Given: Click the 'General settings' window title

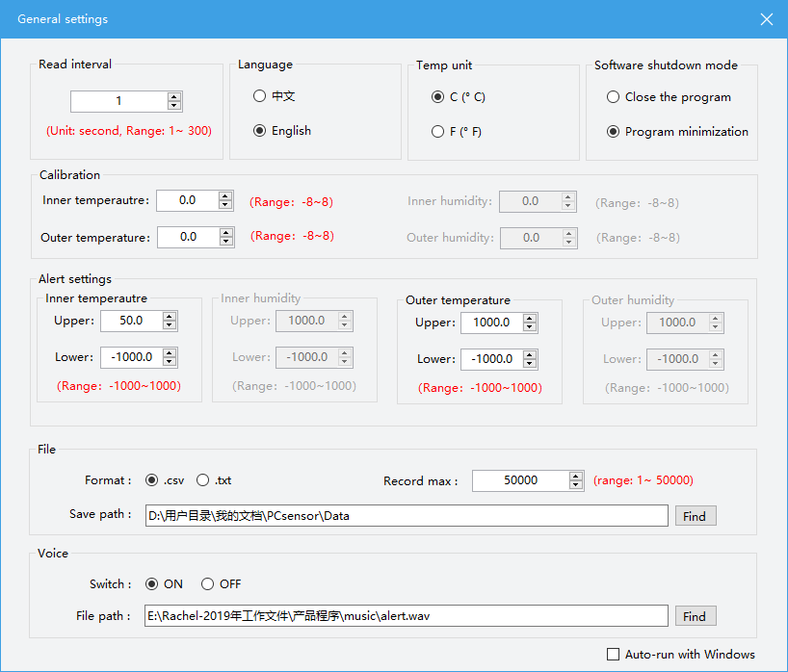Looking at the screenshot, I should click(x=63, y=19).
